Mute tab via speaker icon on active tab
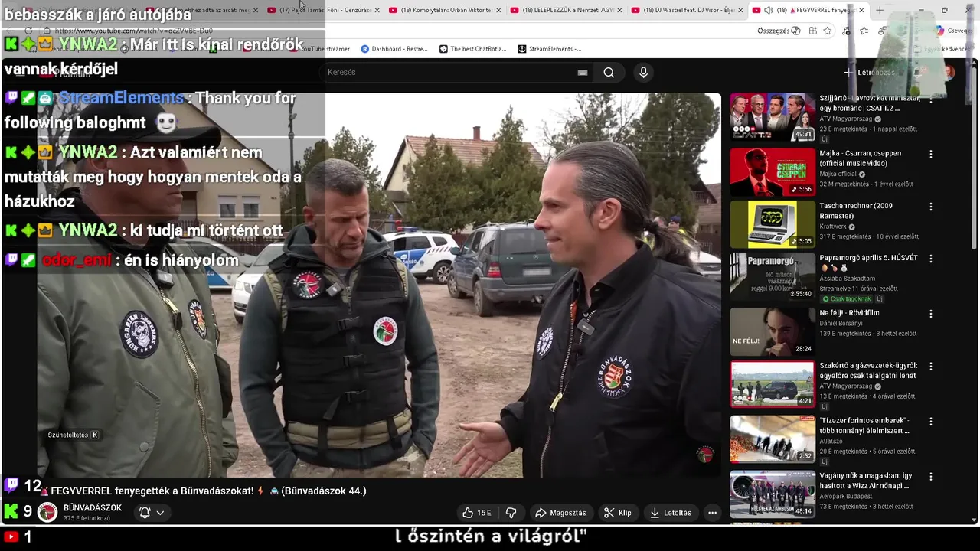This screenshot has width=980, height=551. pos(768,10)
